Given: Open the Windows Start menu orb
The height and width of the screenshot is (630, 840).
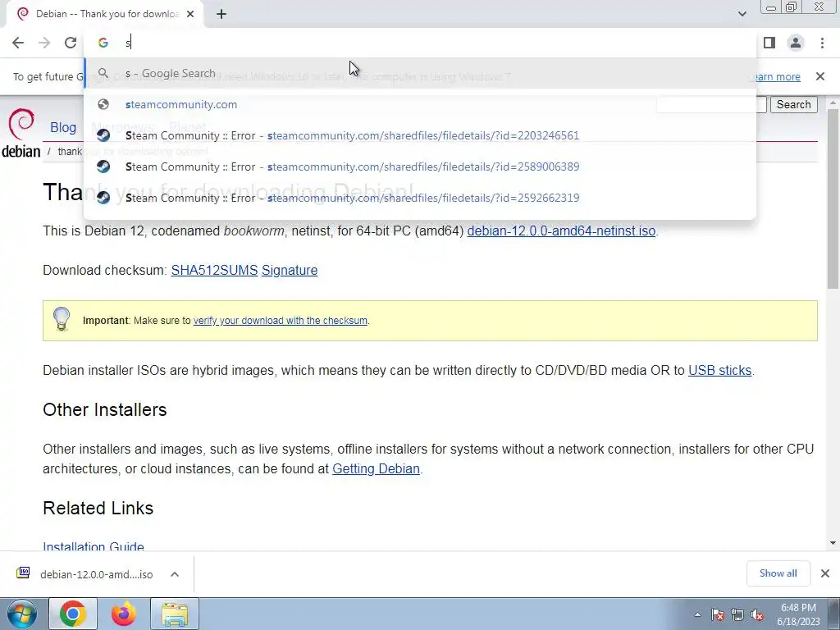Looking at the screenshot, I should coord(21,614).
